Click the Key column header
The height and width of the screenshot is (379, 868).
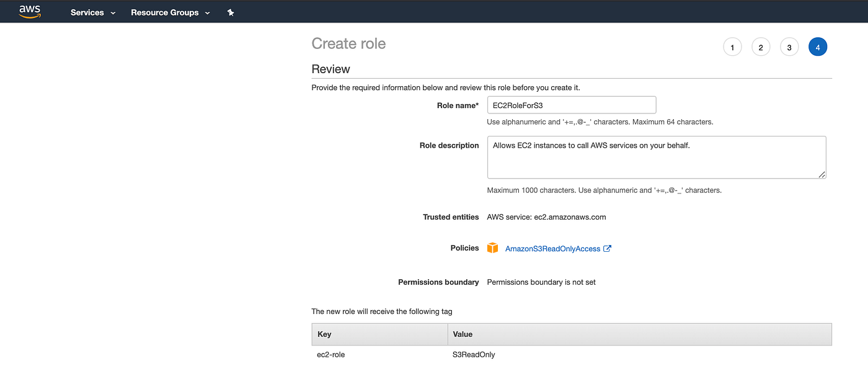click(324, 334)
